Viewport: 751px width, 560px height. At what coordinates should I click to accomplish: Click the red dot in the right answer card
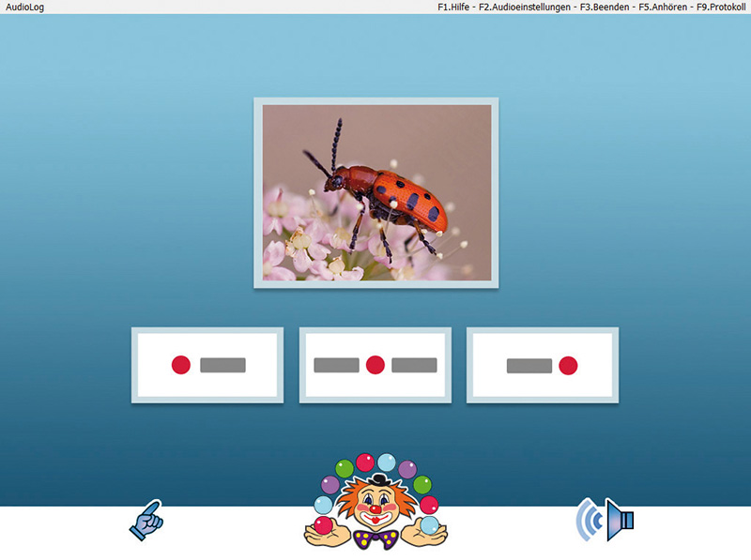point(567,365)
